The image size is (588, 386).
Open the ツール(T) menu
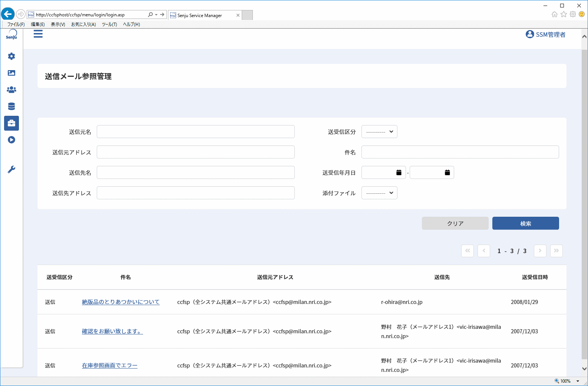[109, 24]
